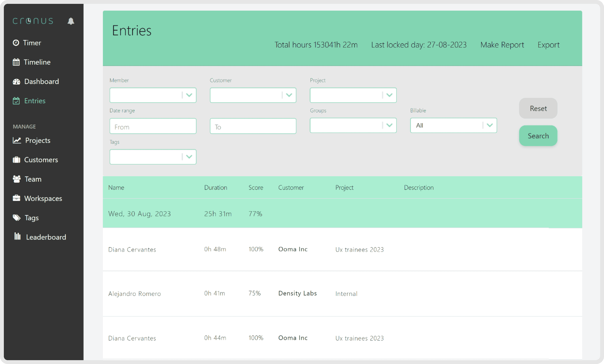Click the Timeline calendar icon
Viewport: 604px width, 364px height.
[16, 62]
